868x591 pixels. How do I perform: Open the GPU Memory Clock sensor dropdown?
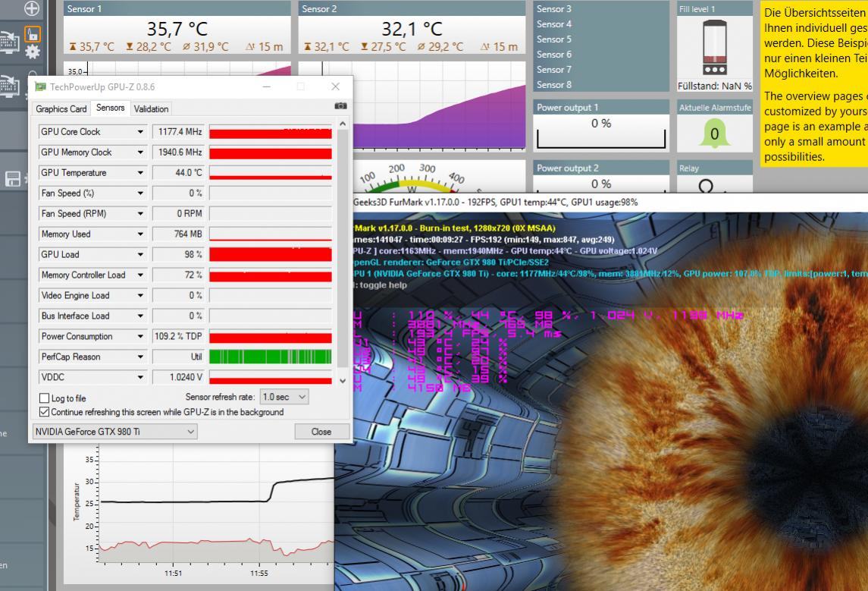[140, 152]
